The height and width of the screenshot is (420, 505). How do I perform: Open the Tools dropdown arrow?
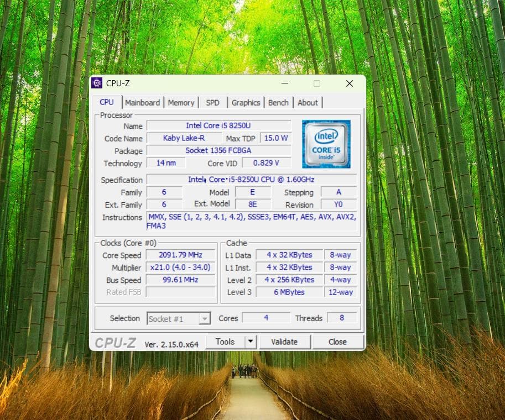pos(250,342)
